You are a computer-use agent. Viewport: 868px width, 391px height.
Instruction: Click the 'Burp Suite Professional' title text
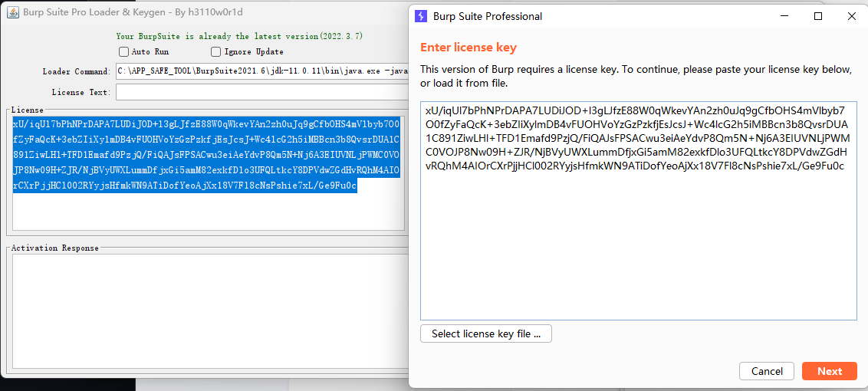pos(488,17)
